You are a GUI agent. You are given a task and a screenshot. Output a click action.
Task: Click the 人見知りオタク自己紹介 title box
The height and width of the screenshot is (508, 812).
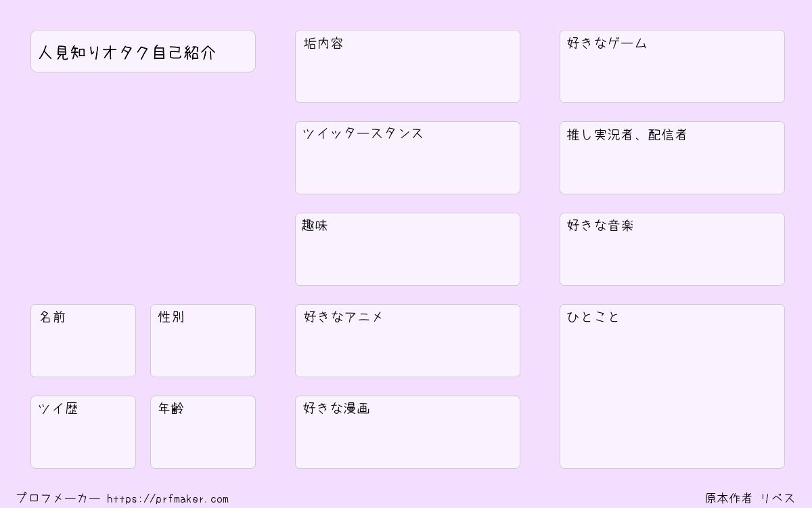point(143,51)
